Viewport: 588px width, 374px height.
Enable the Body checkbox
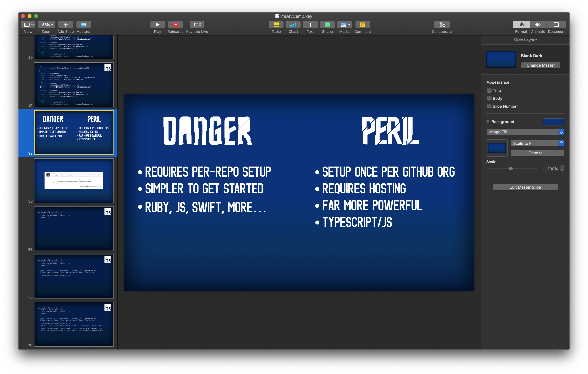[x=489, y=98]
